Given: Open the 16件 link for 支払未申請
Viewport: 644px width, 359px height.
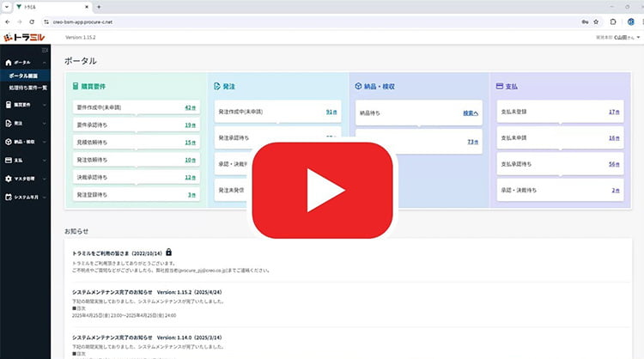Looking at the screenshot, I should pos(614,138).
